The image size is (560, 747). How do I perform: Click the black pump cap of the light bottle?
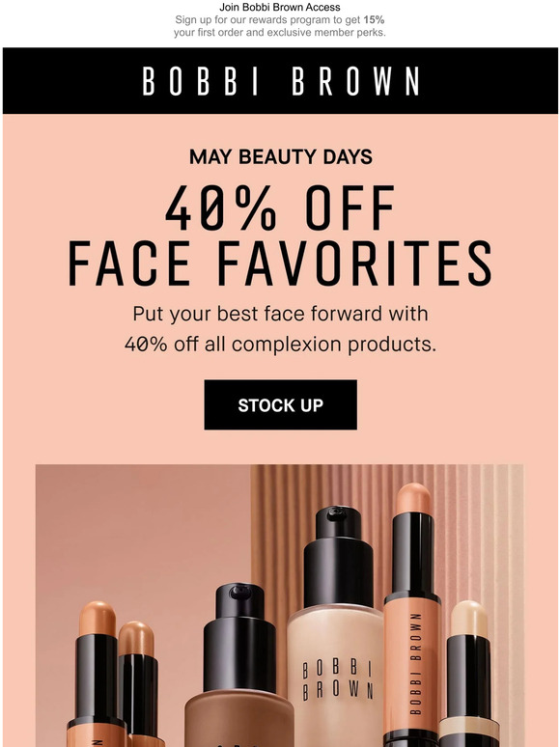(x=338, y=557)
